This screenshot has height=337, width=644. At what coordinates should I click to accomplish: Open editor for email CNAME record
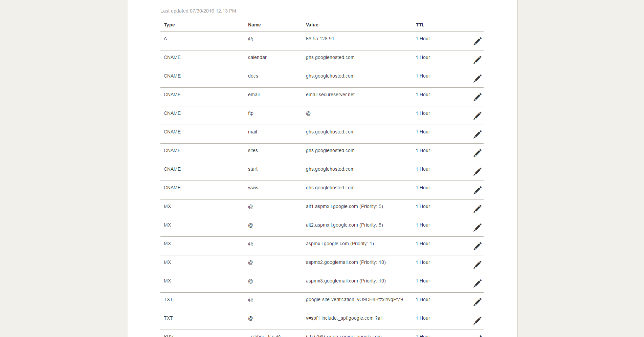pyautogui.click(x=478, y=97)
